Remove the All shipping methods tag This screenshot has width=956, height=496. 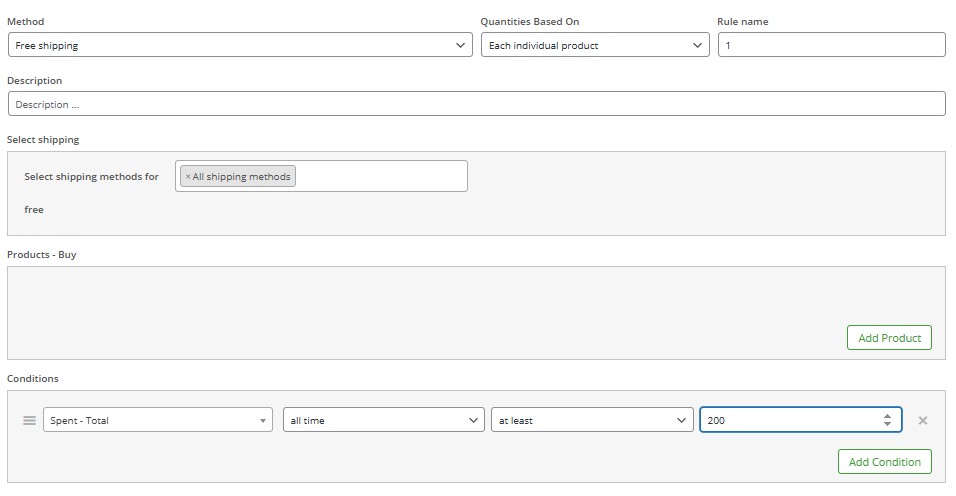(188, 177)
